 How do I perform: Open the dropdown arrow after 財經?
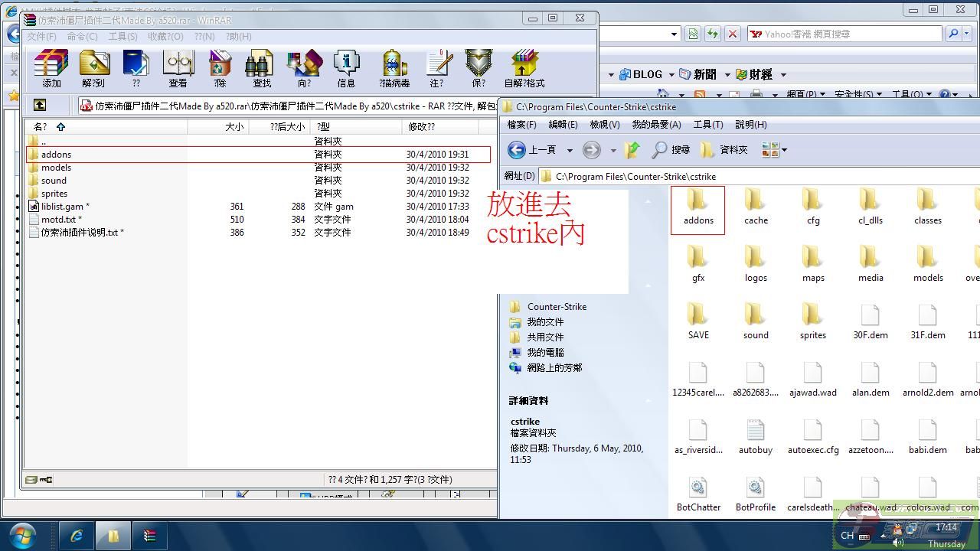(x=783, y=75)
